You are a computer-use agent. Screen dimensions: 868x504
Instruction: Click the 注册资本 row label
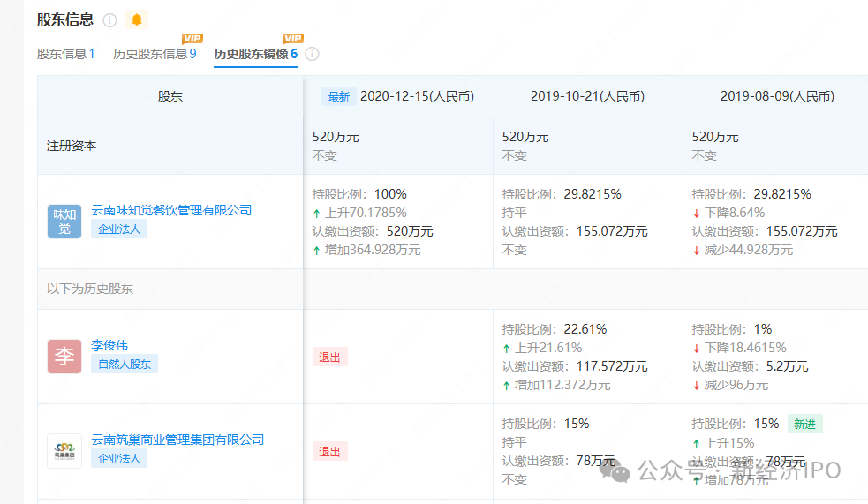pyautogui.click(x=72, y=146)
